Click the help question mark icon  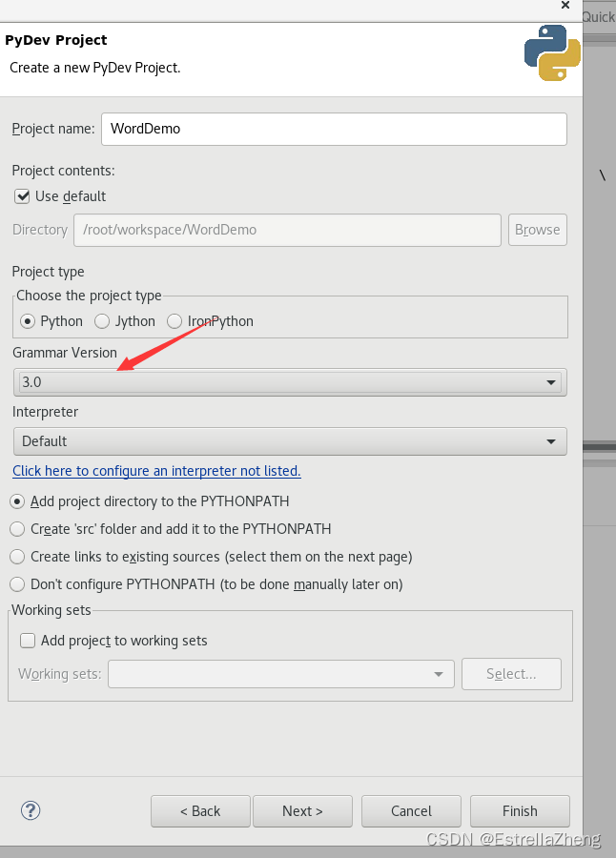point(31,810)
